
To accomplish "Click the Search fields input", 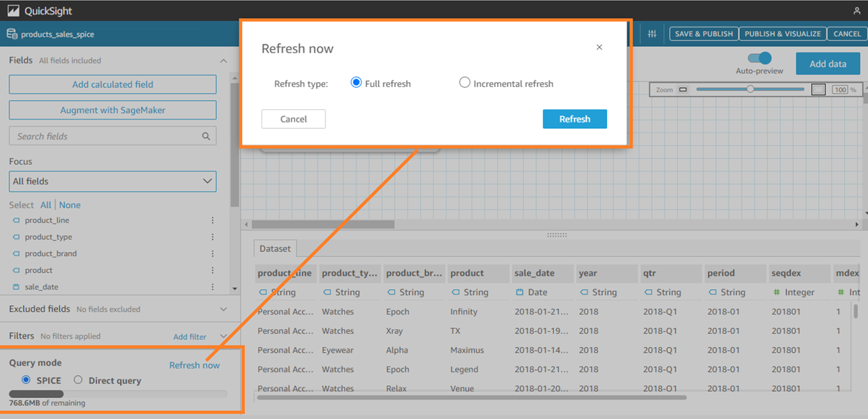I will click(x=112, y=136).
